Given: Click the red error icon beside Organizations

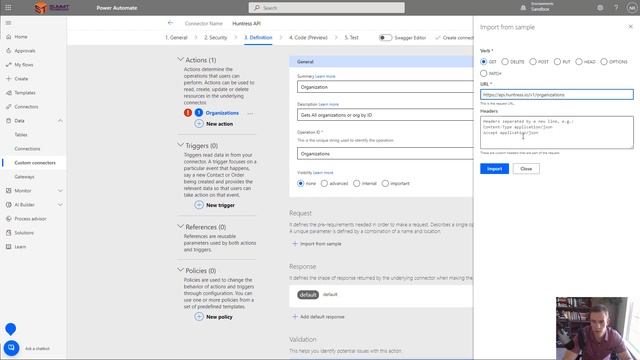Looking at the screenshot, I should (x=188, y=113).
